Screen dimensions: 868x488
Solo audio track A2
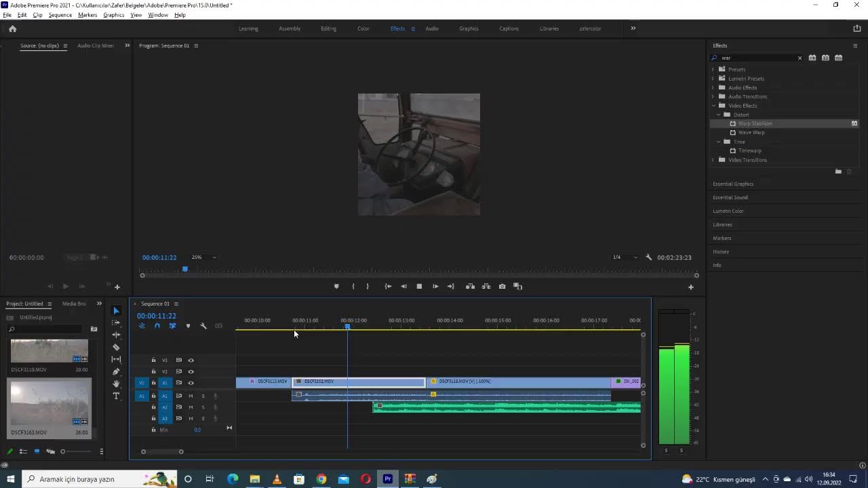pyautogui.click(x=203, y=407)
